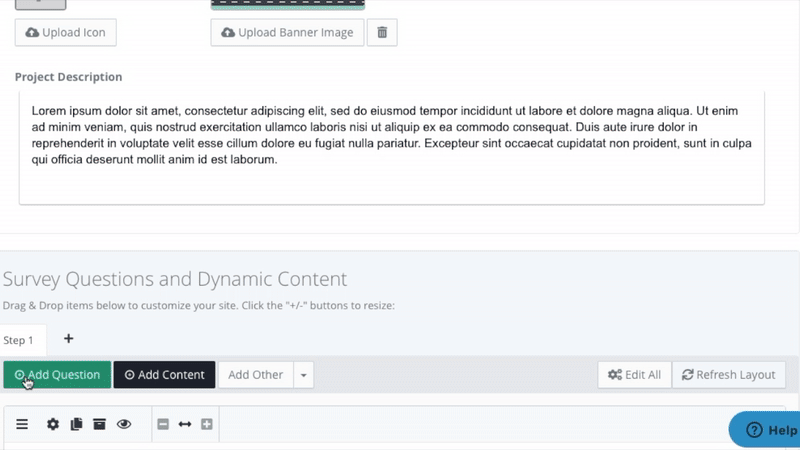
Task: Duplicate item using copy icon
Action: point(76,424)
